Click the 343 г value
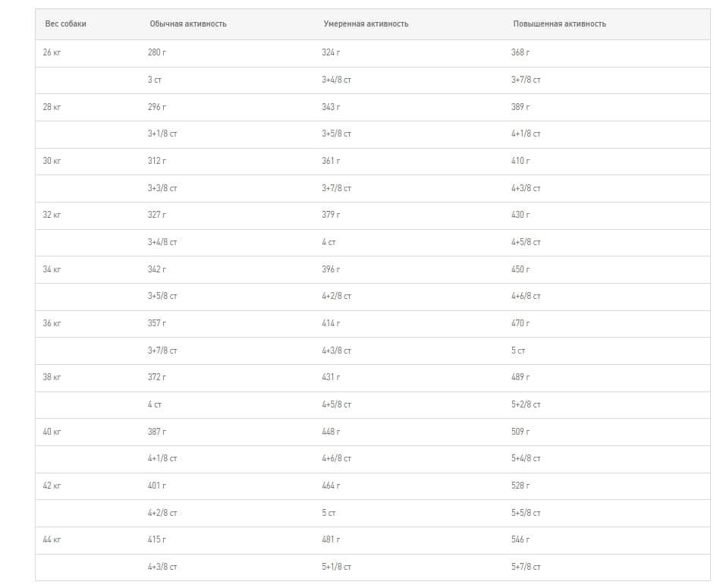The width and height of the screenshot is (720, 588). pyautogui.click(x=331, y=107)
